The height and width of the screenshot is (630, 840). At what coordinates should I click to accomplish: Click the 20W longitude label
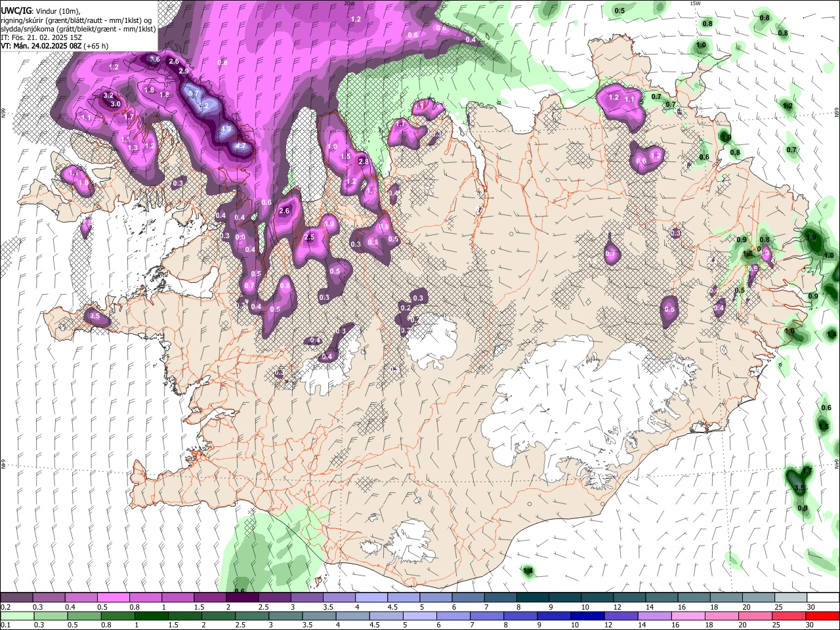349,3
